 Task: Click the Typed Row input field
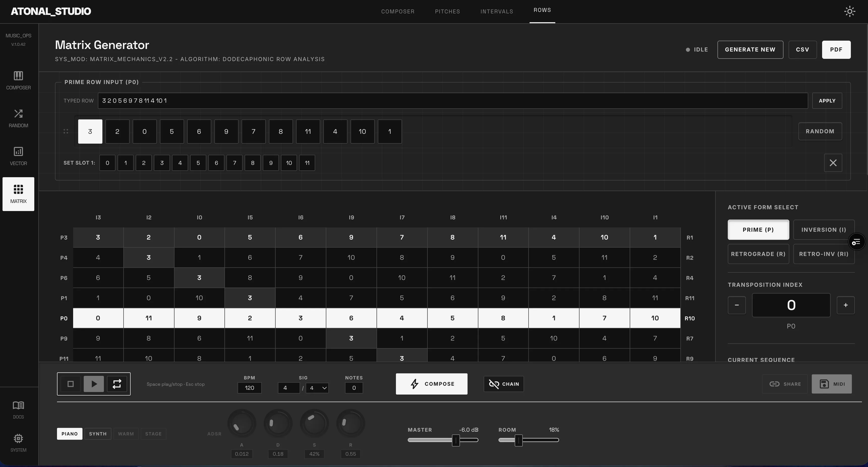(x=452, y=101)
